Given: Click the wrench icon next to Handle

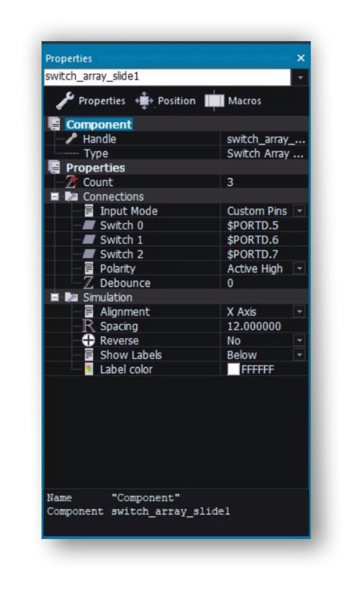Looking at the screenshot, I should tap(71, 138).
